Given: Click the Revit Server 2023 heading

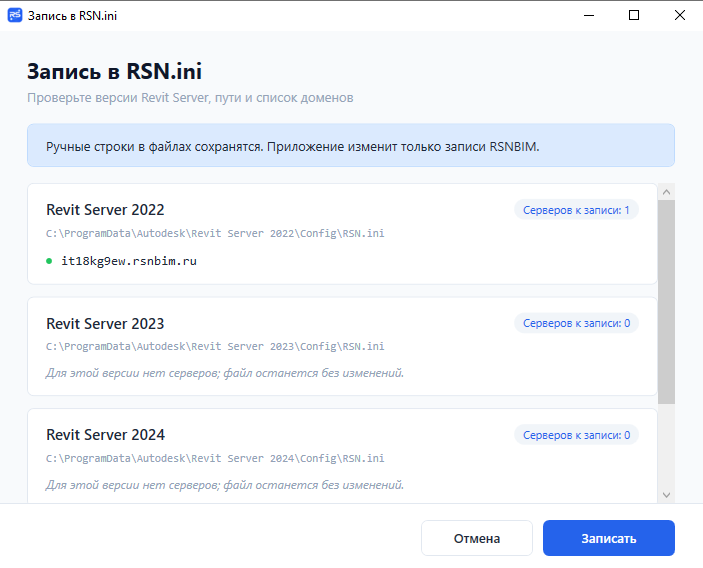Looking at the screenshot, I should pyautogui.click(x=105, y=324).
